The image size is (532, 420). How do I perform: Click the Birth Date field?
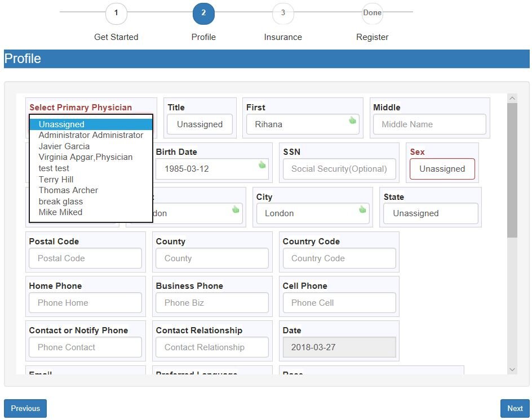click(212, 169)
